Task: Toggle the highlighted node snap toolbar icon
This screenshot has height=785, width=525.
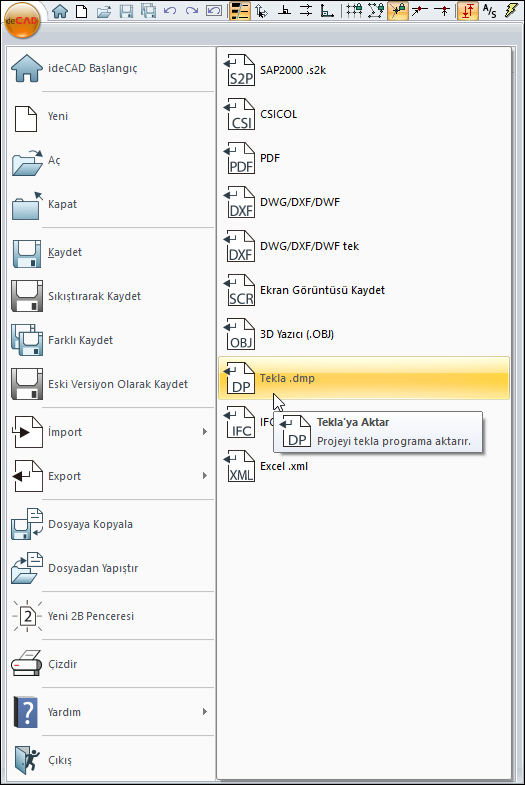Action: coord(398,11)
